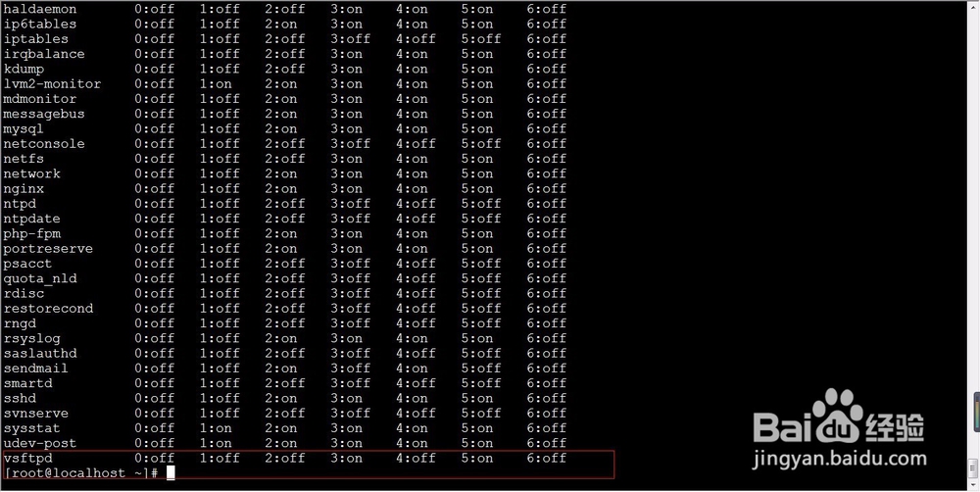
Task: Click the [root@localhost ~]# prompt
Action: [81, 473]
